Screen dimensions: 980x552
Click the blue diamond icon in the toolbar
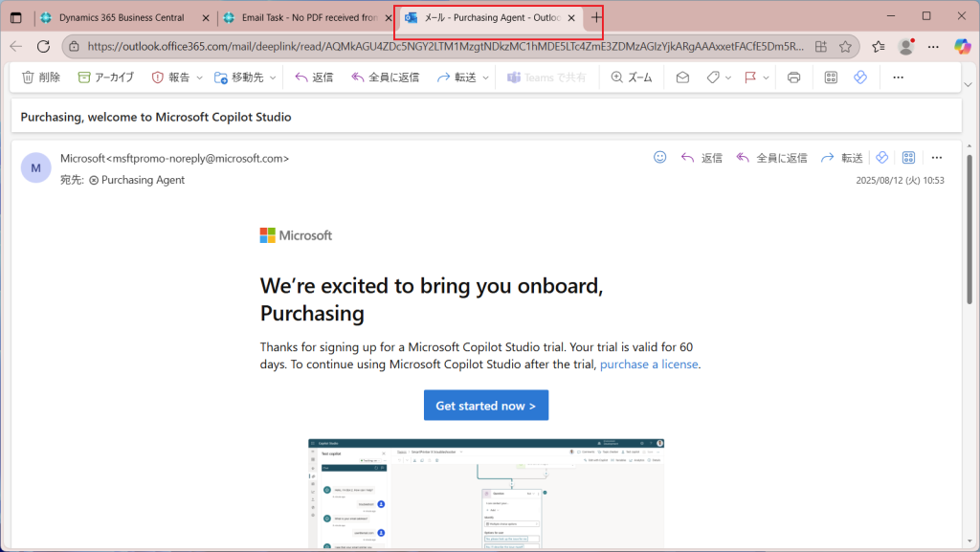(x=860, y=77)
